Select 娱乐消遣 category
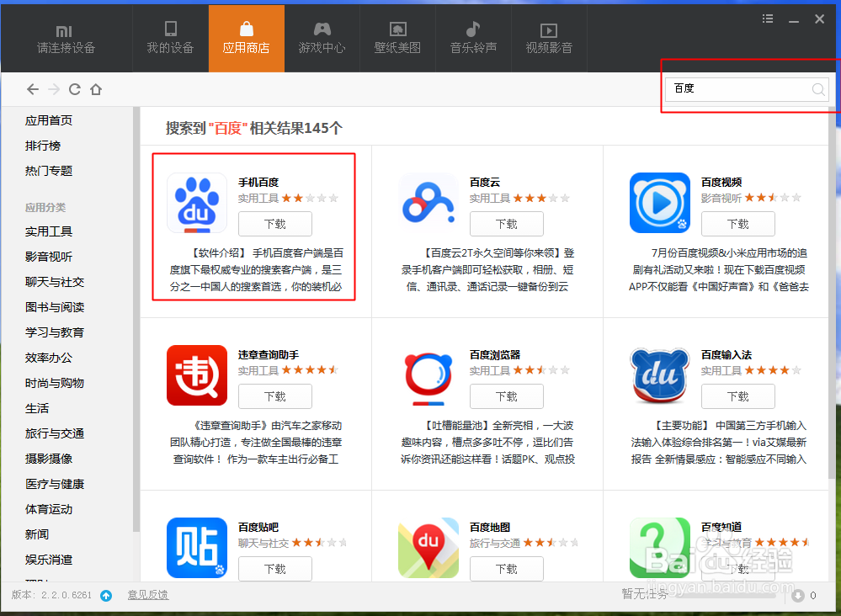Image resolution: width=841 pixels, height=616 pixels. [49, 560]
